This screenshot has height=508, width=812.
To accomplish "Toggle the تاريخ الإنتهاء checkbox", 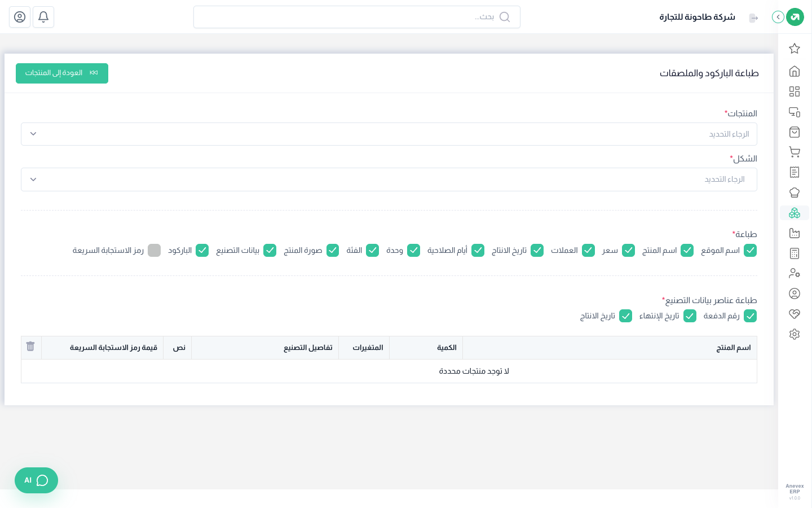I will (x=690, y=316).
